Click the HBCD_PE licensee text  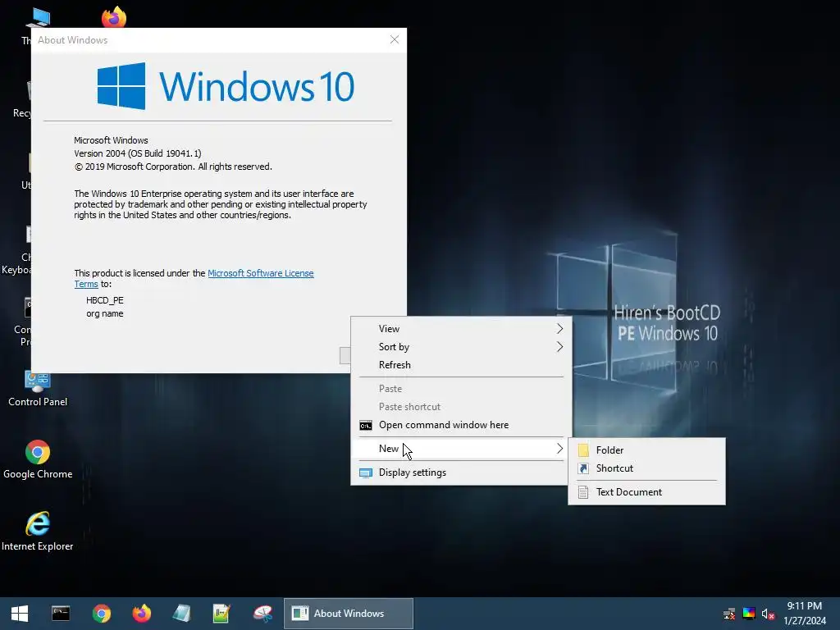(x=105, y=300)
